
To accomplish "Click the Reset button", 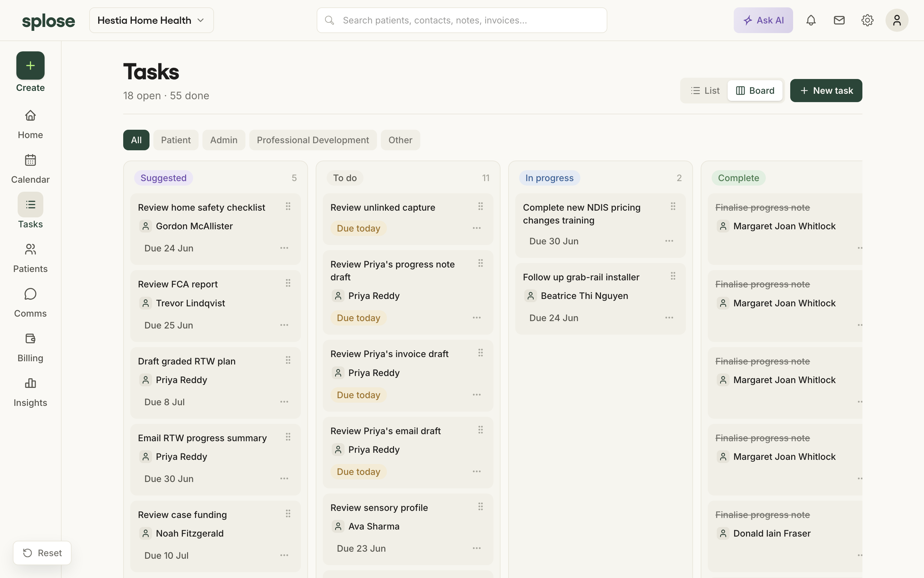I will pos(42,553).
